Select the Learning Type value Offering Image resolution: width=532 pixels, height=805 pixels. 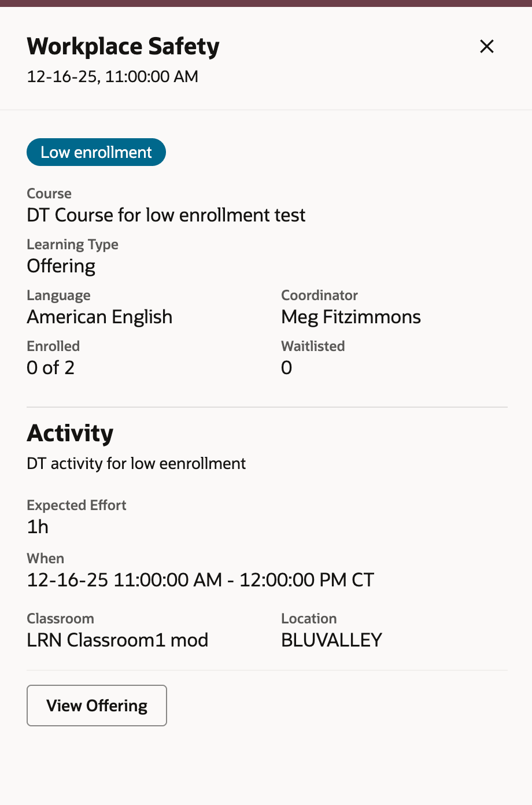click(61, 265)
